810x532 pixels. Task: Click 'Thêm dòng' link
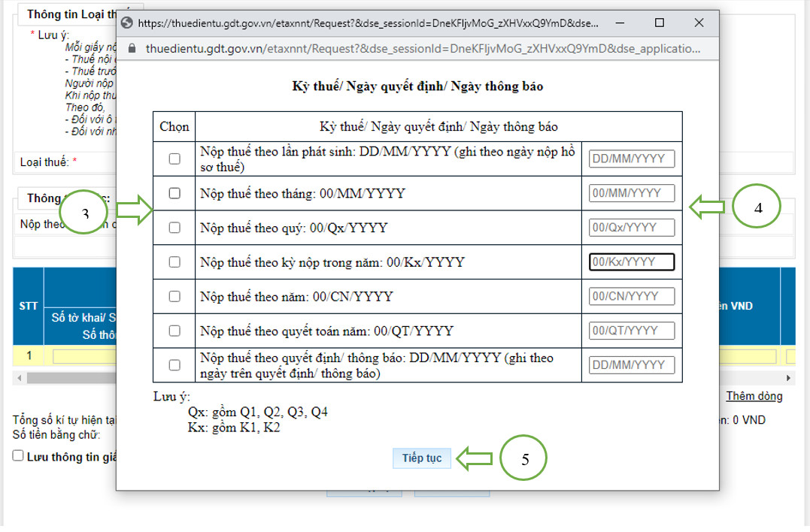pyautogui.click(x=754, y=396)
